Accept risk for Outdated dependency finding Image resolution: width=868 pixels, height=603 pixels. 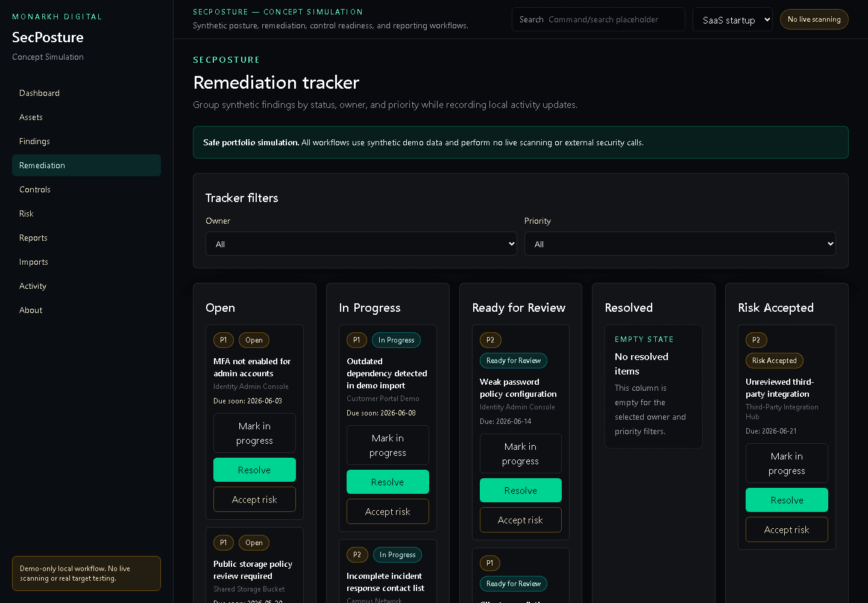388,511
